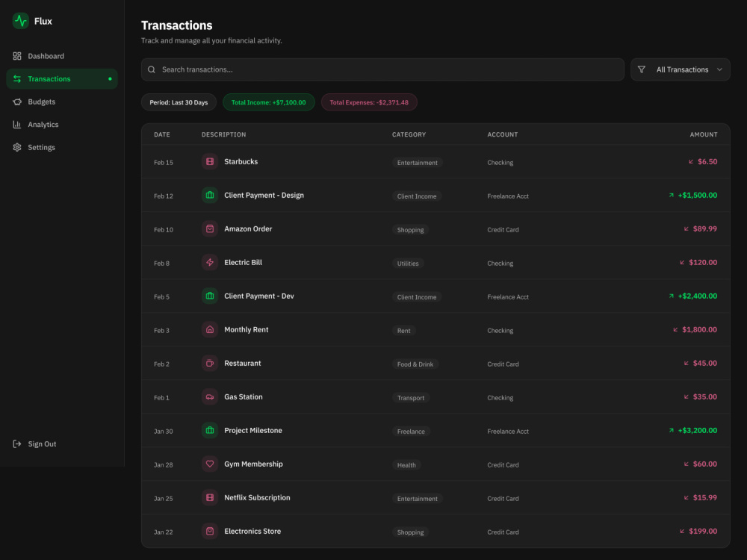Expand the All Transactions chevron arrow
Image resolution: width=747 pixels, height=560 pixels.
[x=719, y=69]
